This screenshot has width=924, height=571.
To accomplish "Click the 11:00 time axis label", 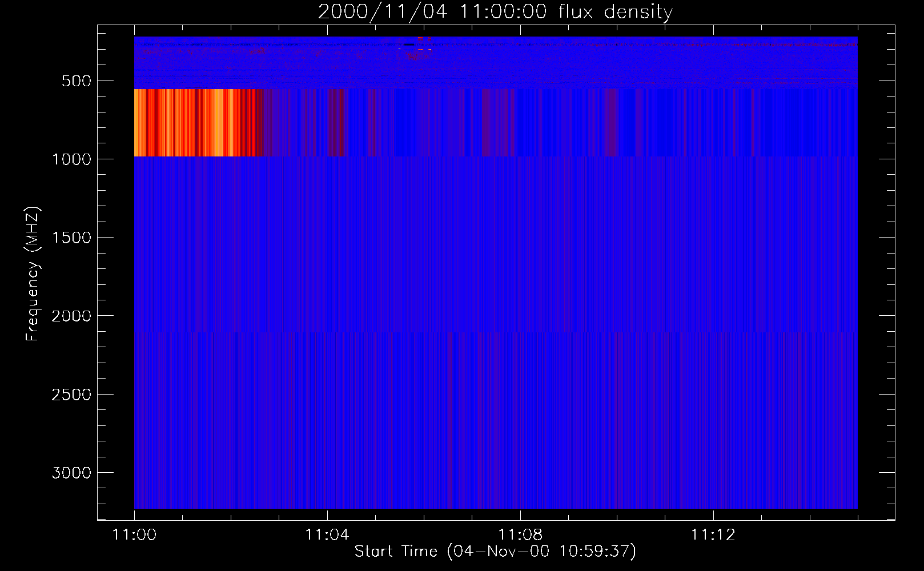I will click(134, 535).
